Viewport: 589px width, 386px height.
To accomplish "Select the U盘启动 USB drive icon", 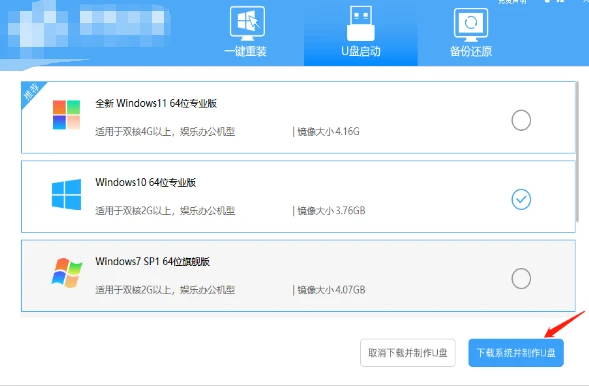I will [361, 24].
